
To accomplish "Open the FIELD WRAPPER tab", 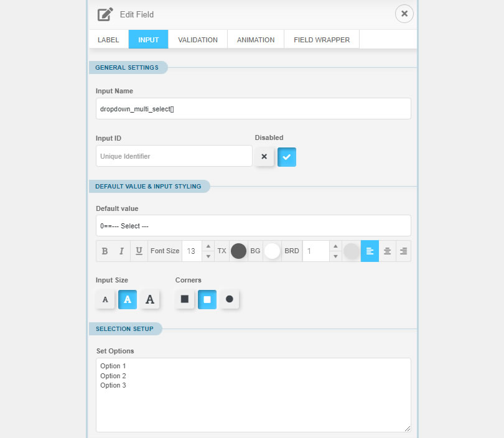I will tap(322, 40).
